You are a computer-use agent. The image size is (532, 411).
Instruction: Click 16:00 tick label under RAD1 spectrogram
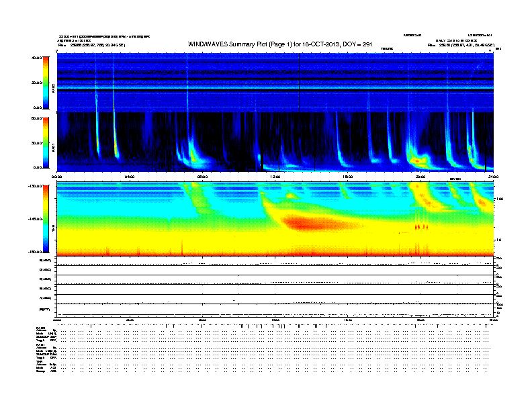[x=348, y=177]
